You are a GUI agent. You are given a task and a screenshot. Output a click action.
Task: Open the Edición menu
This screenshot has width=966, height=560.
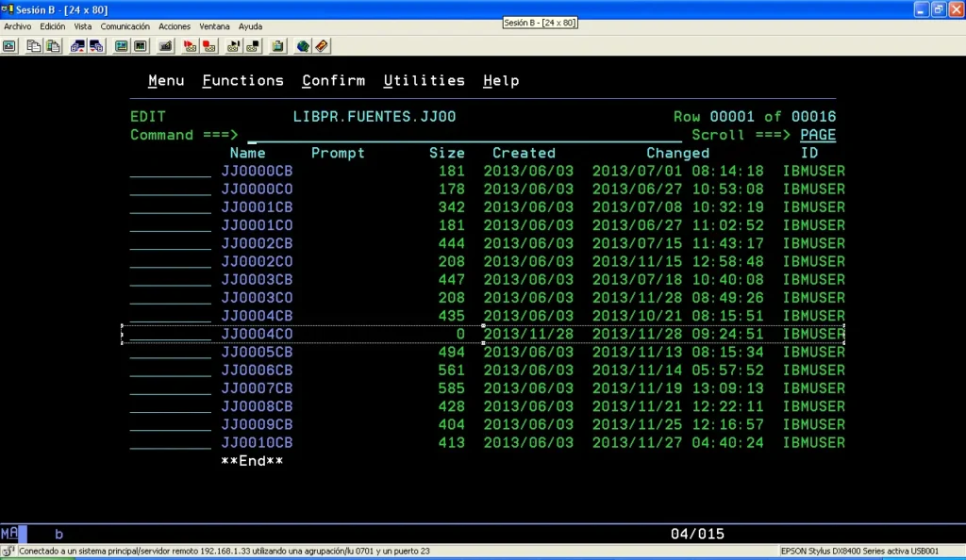click(x=53, y=26)
